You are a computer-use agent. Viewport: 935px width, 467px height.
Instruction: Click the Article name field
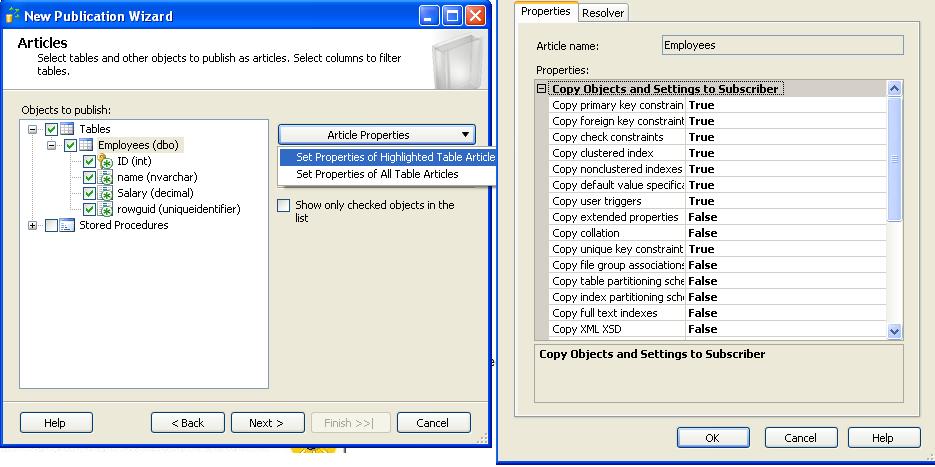point(783,45)
